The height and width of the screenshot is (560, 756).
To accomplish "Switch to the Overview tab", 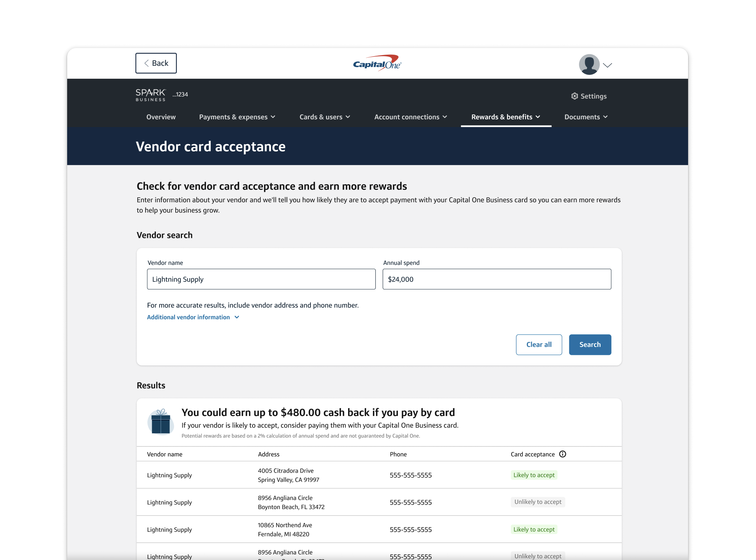I will [161, 117].
